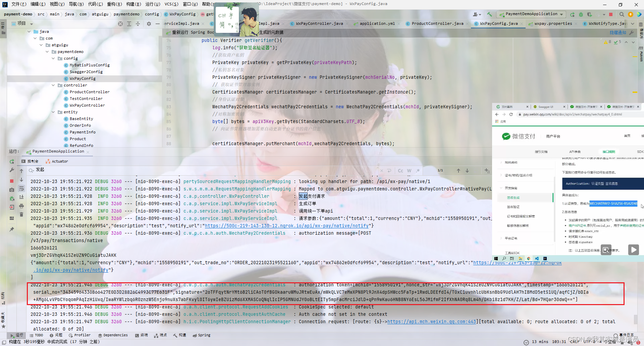Open VCS(S) menu
The image size is (644, 346).
tap(171, 4)
